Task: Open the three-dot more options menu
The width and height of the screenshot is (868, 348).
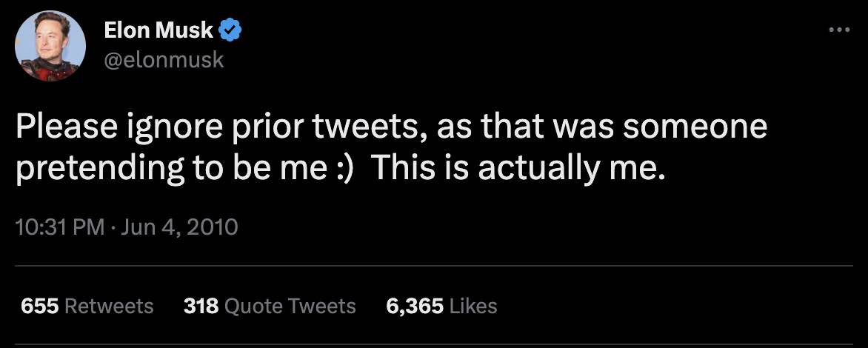Action: (x=838, y=31)
